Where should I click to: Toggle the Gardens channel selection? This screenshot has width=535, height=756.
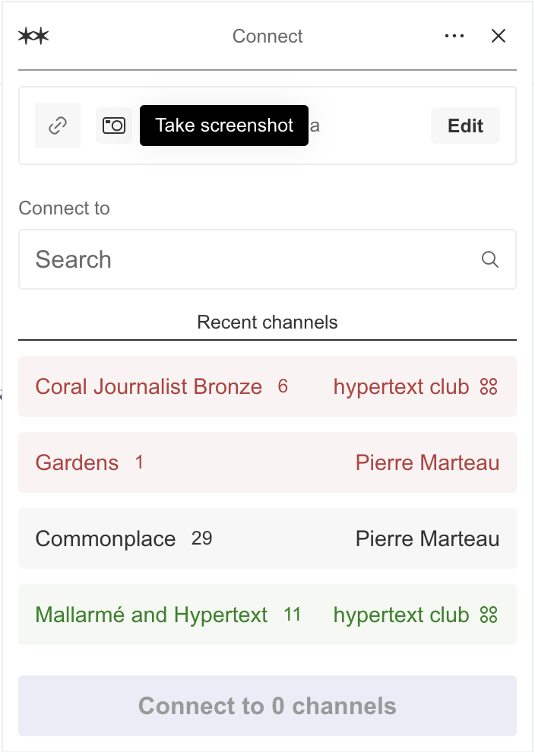coord(78,462)
